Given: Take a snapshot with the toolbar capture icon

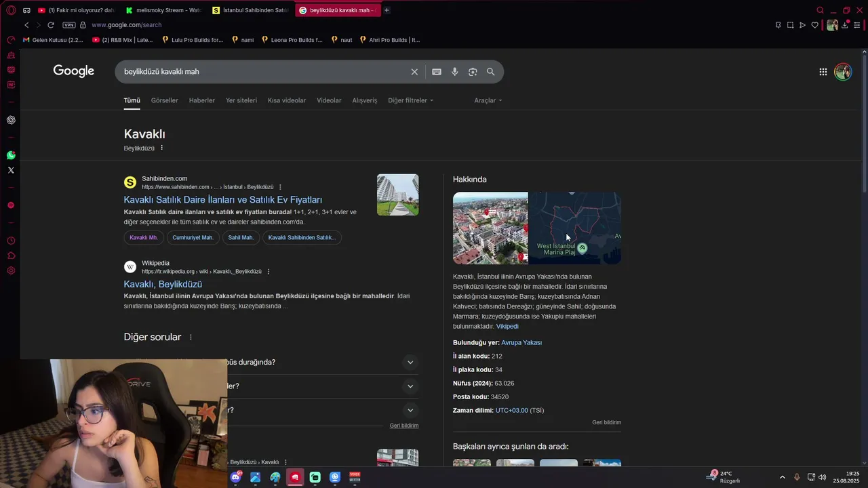Looking at the screenshot, I should pos(790,25).
